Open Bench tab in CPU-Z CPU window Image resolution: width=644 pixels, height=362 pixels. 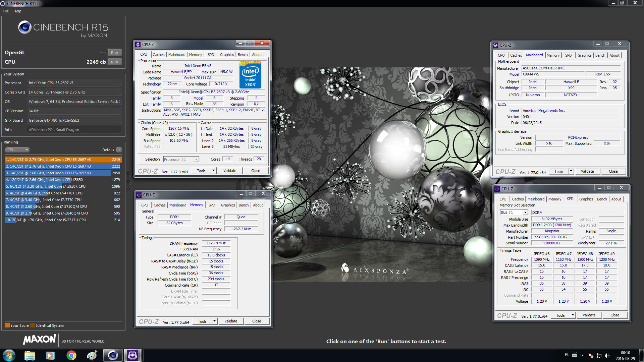tap(243, 55)
